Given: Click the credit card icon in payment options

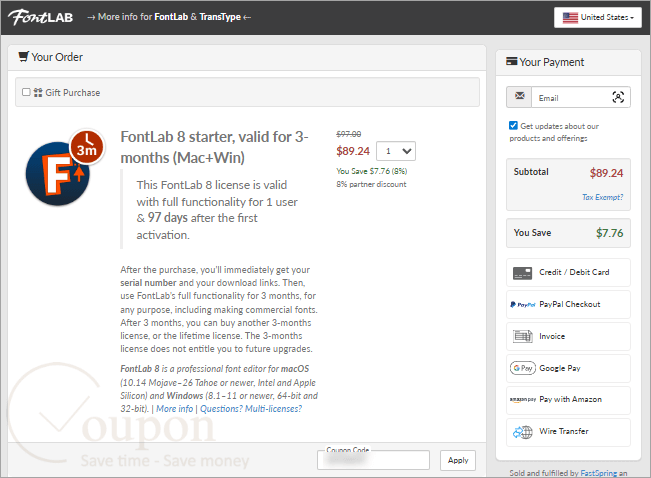Looking at the screenshot, I should [522, 273].
